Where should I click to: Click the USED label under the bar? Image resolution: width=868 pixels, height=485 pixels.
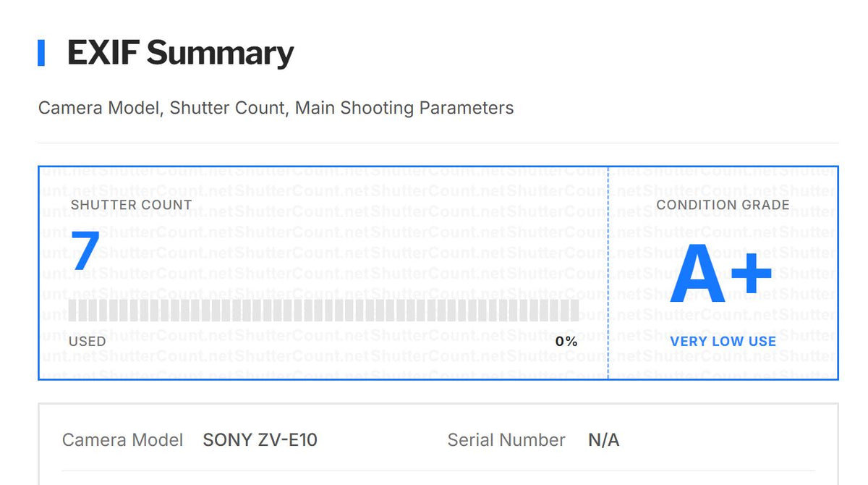click(88, 341)
